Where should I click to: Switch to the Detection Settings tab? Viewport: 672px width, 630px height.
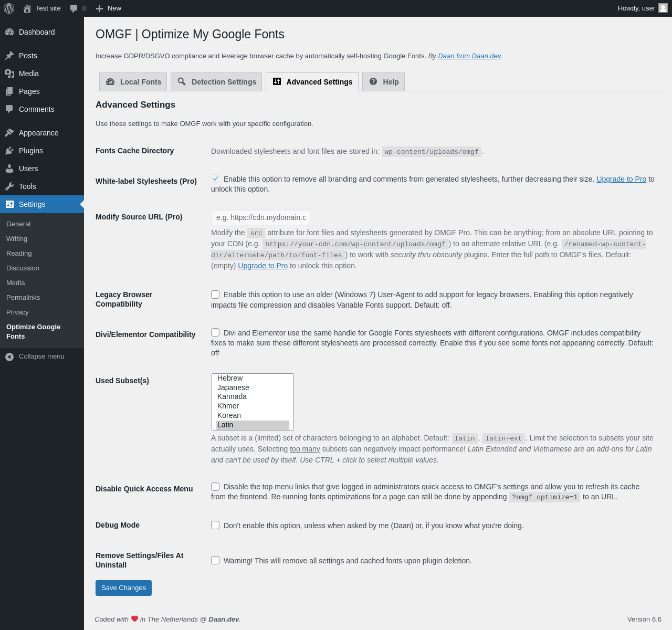[216, 82]
